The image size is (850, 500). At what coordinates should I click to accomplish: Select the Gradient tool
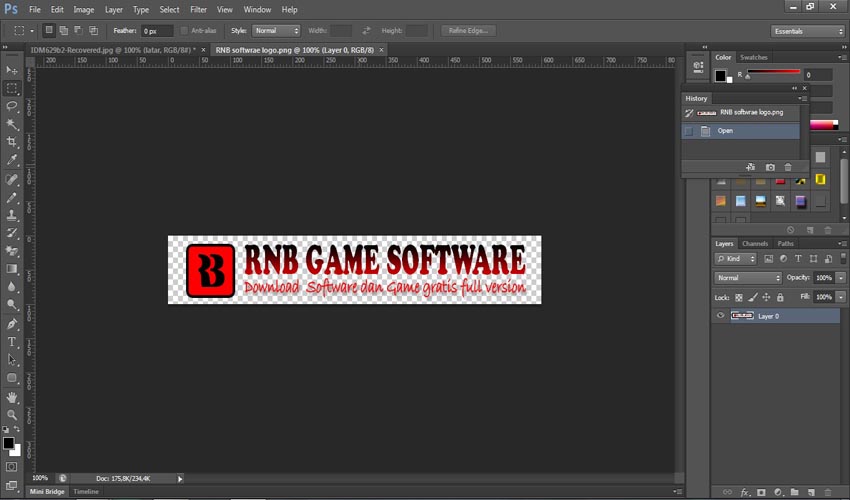pos(12,269)
